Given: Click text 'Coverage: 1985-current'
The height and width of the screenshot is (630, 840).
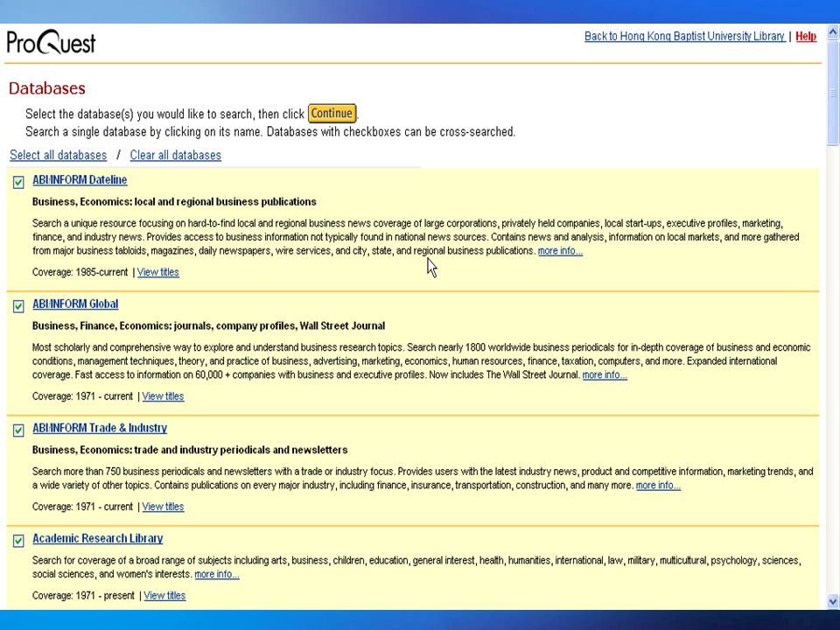Looking at the screenshot, I should tap(80, 272).
